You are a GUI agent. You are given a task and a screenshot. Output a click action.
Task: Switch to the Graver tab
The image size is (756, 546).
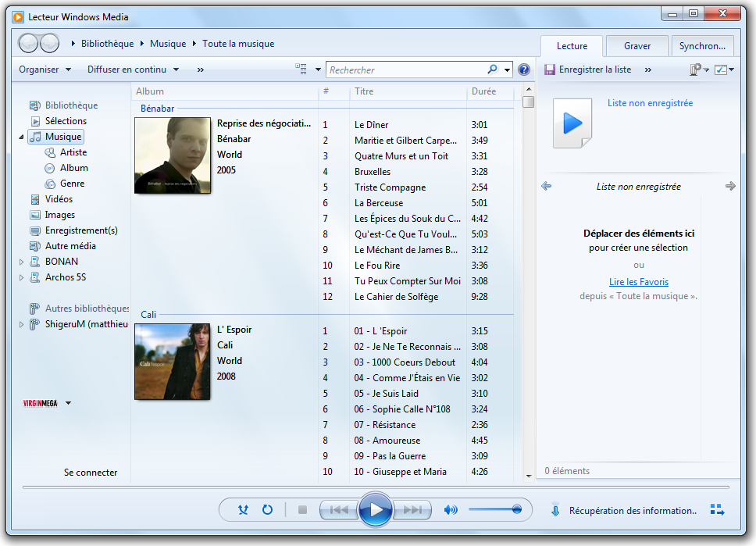637,46
